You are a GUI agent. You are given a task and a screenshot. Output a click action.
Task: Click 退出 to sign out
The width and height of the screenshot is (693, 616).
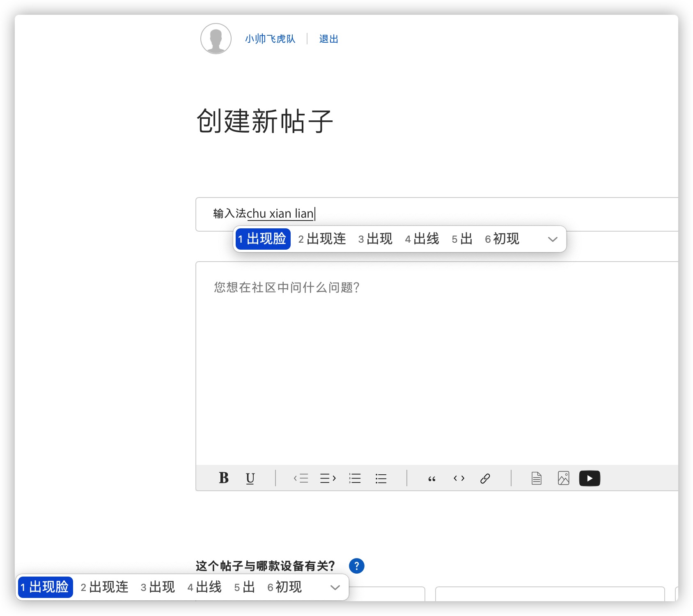pyautogui.click(x=328, y=39)
